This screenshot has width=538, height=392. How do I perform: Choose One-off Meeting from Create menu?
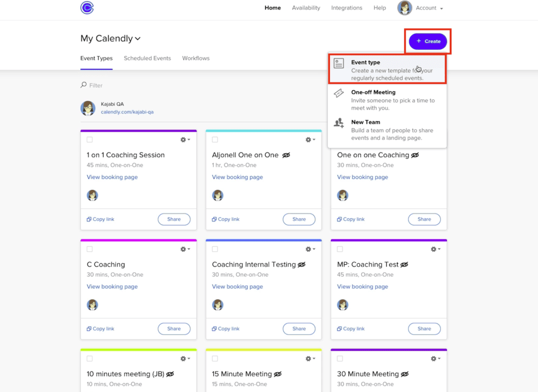[387, 100]
